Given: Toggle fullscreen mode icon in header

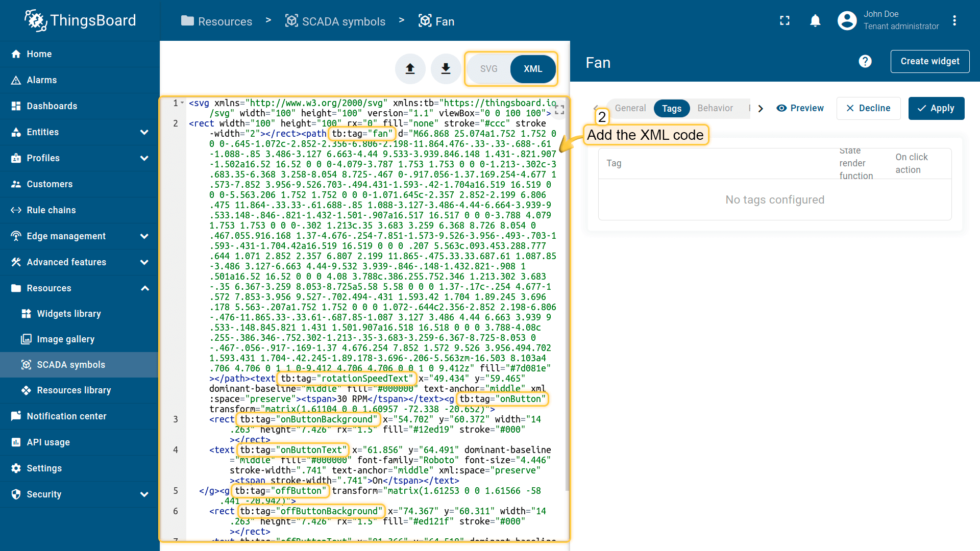Looking at the screenshot, I should pyautogui.click(x=785, y=21).
